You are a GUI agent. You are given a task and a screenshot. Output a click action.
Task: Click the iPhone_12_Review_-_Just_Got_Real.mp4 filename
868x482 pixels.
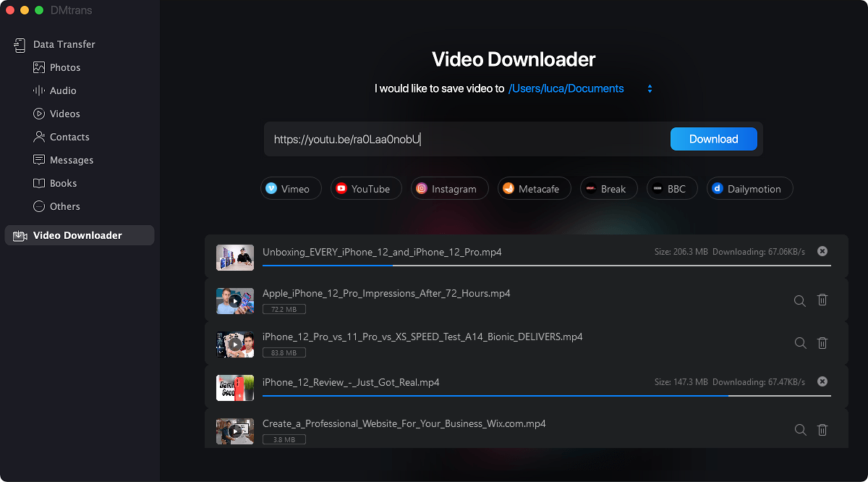pyautogui.click(x=351, y=382)
